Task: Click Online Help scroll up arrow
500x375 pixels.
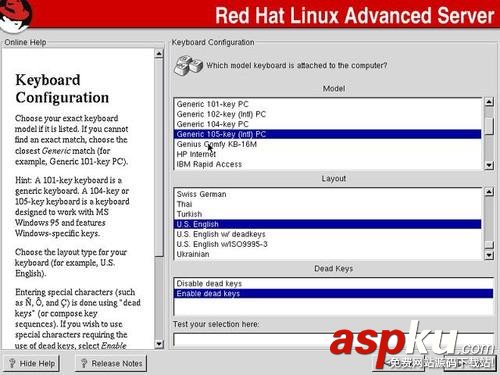Action: [x=159, y=53]
